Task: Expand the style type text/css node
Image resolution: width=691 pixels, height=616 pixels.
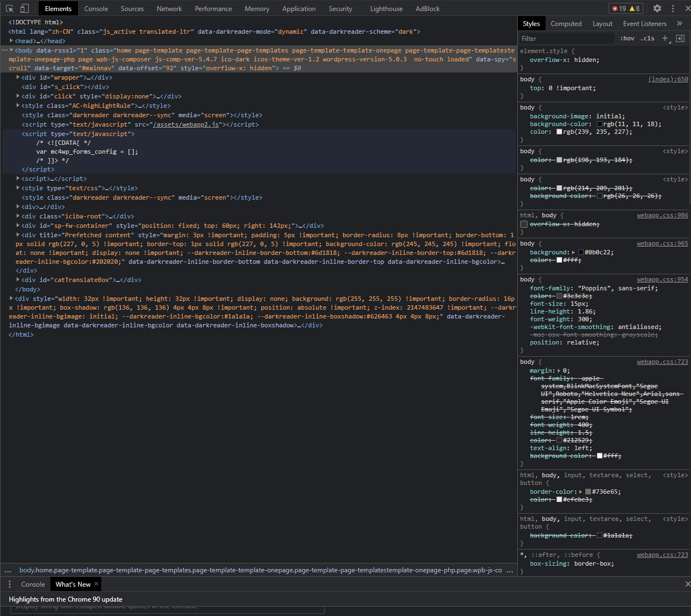Action: pyautogui.click(x=18, y=188)
